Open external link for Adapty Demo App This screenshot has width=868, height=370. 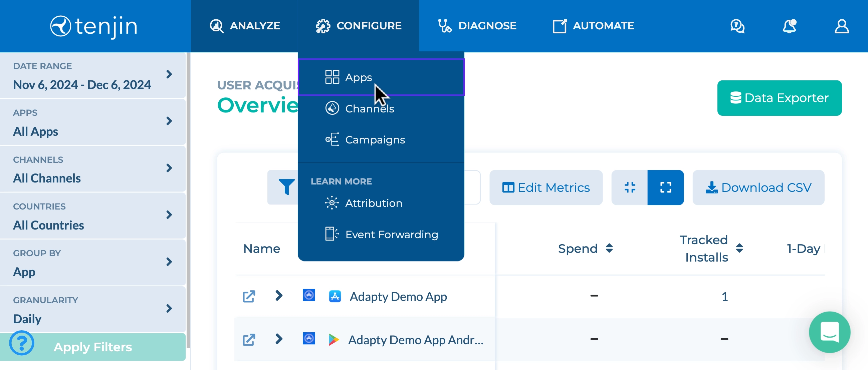[x=249, y=296]
